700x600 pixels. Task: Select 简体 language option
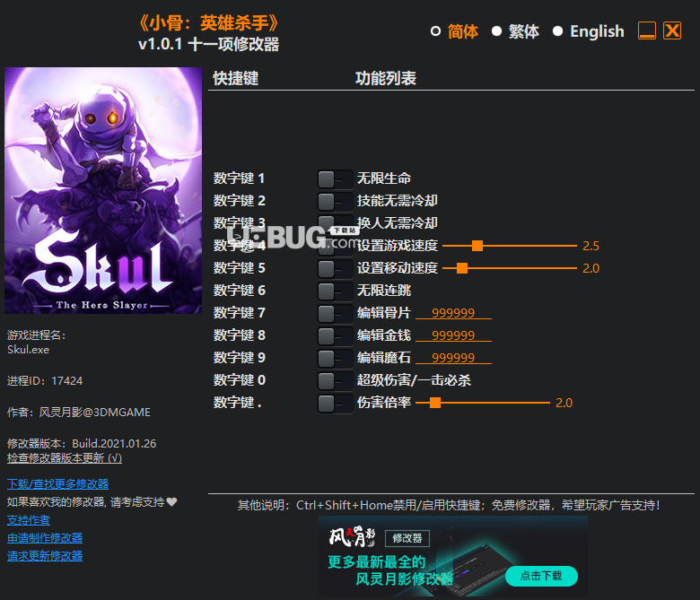coord(454,31)
